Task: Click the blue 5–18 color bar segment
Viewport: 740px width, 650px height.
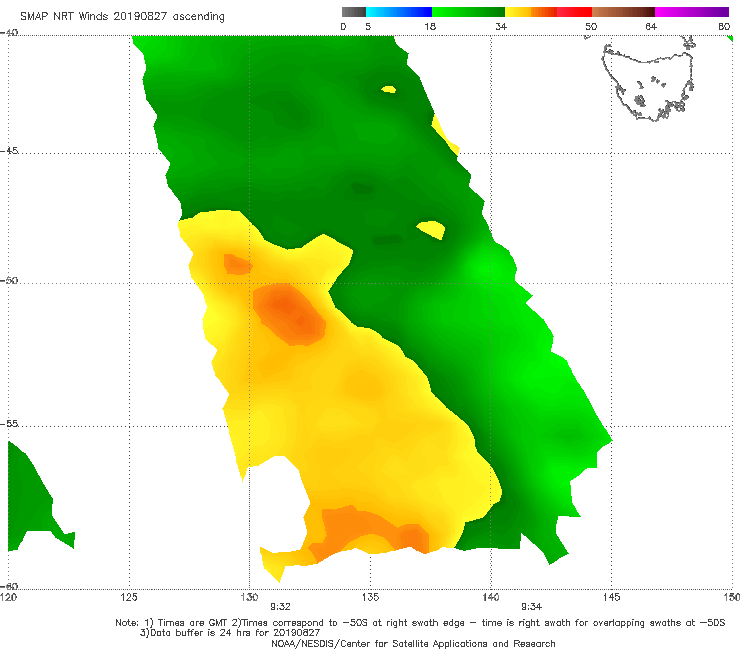Action: 399,12
